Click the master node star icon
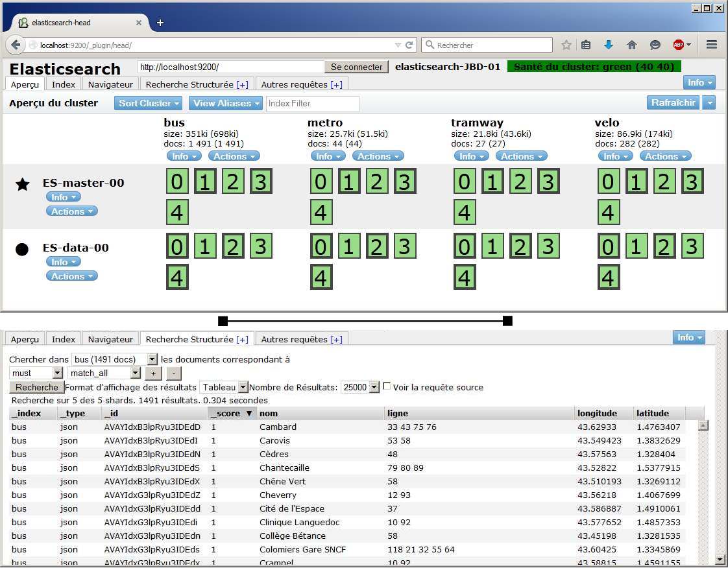Image resolution: width=728 pixels, height=568 pixels. tap(22, 185)
